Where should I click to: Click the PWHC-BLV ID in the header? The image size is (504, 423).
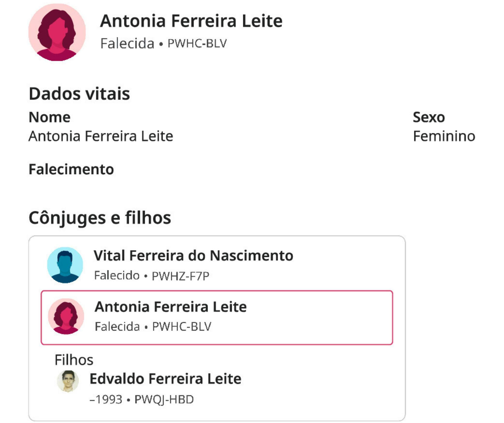pyautogui.click(x=197, y=44)
